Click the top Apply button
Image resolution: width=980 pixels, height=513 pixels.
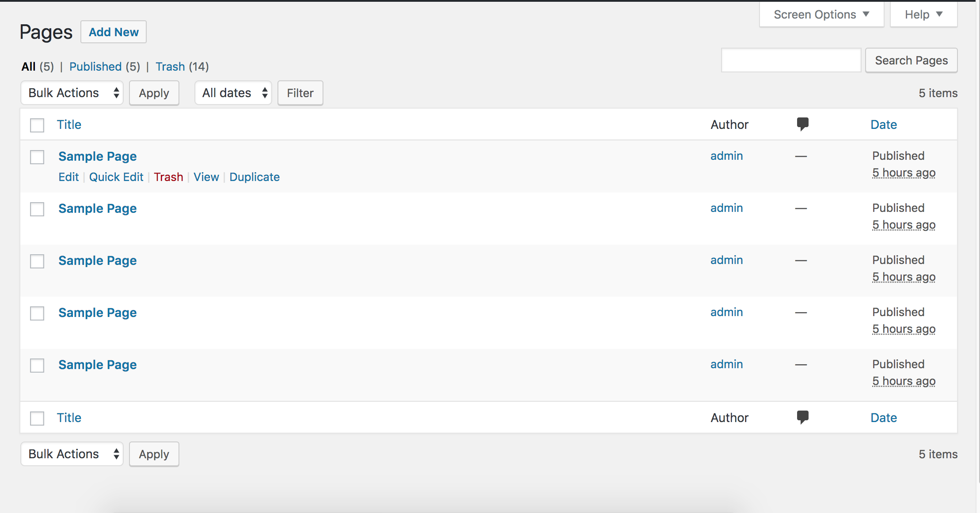click(x=154, y=93)
